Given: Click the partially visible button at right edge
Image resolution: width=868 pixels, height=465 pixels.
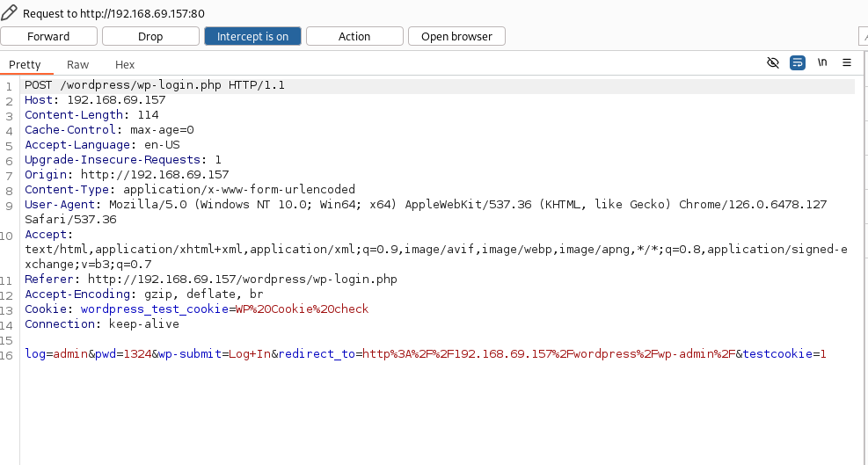Looking at the screenshot, I should coord(863,37).
